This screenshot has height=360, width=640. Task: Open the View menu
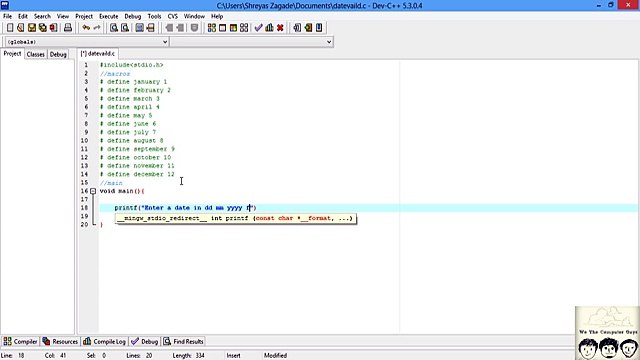tap(63, 16)
